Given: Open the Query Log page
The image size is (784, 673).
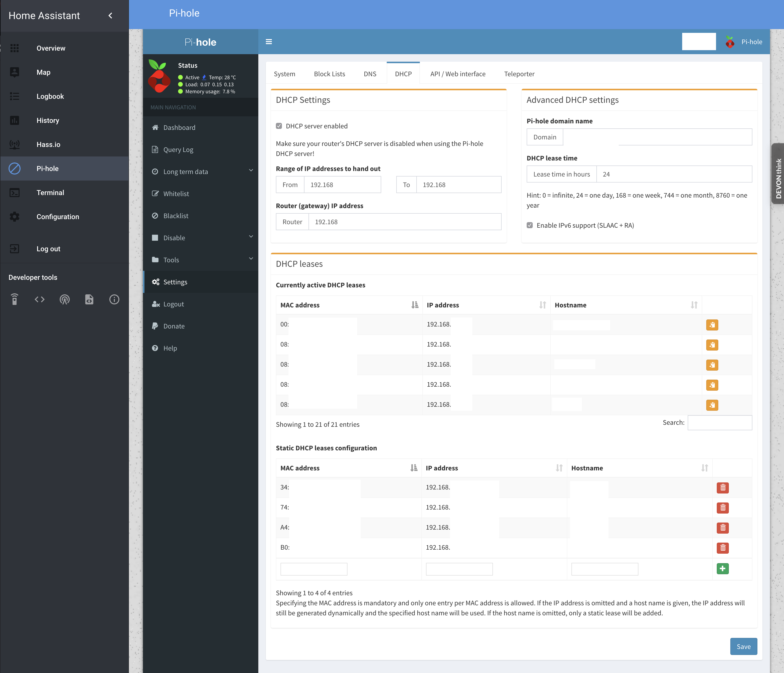Looking at the screenshot, I should pyautogui.click(x=178, y=149).
